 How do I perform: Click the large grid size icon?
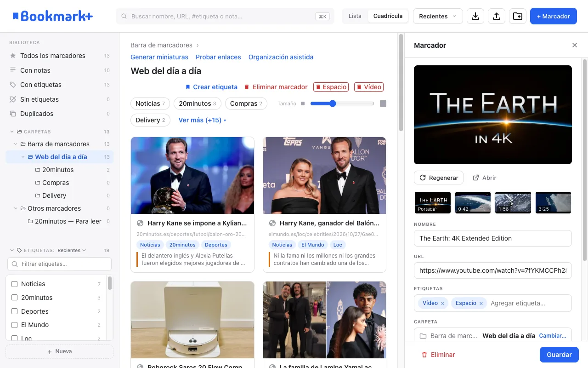383,103
